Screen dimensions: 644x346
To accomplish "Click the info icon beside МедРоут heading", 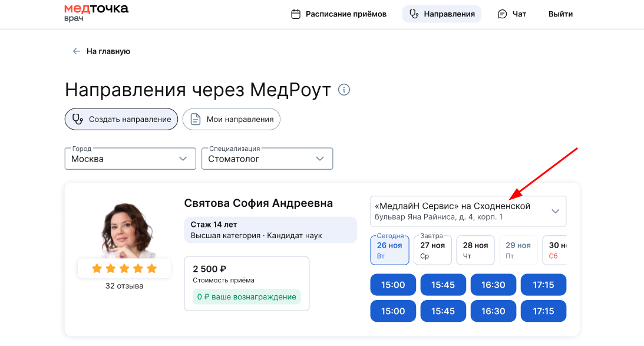I will 344,90.
